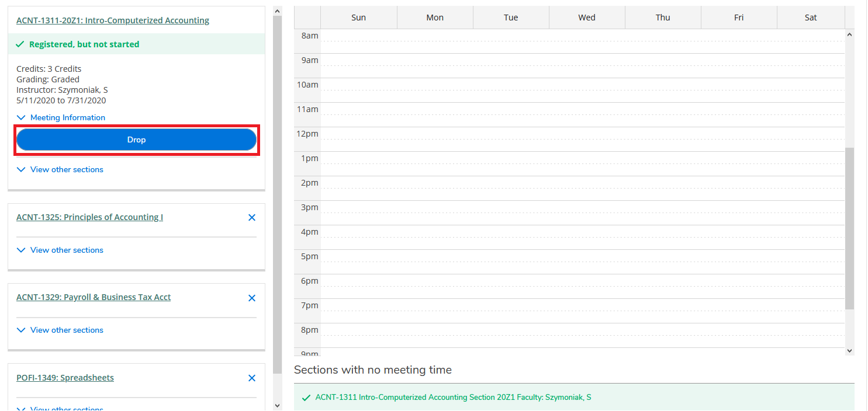Click the calendar vertical scrollbar thumb
The width and height of the screenshot is (868, 411).
pos(849,228)
